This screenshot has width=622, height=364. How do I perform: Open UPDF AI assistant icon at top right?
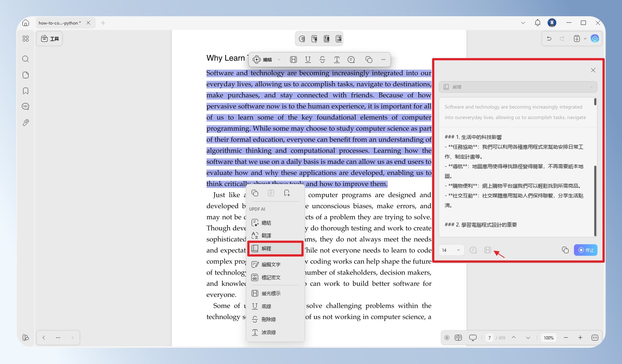(595, 38)
